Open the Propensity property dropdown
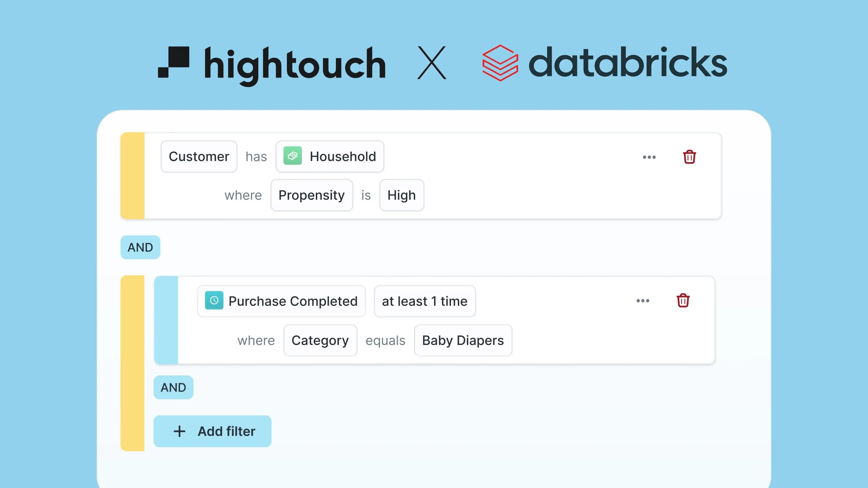Image resolution: width=868 pixels, height=488 pixels. (x=311, y=195)
